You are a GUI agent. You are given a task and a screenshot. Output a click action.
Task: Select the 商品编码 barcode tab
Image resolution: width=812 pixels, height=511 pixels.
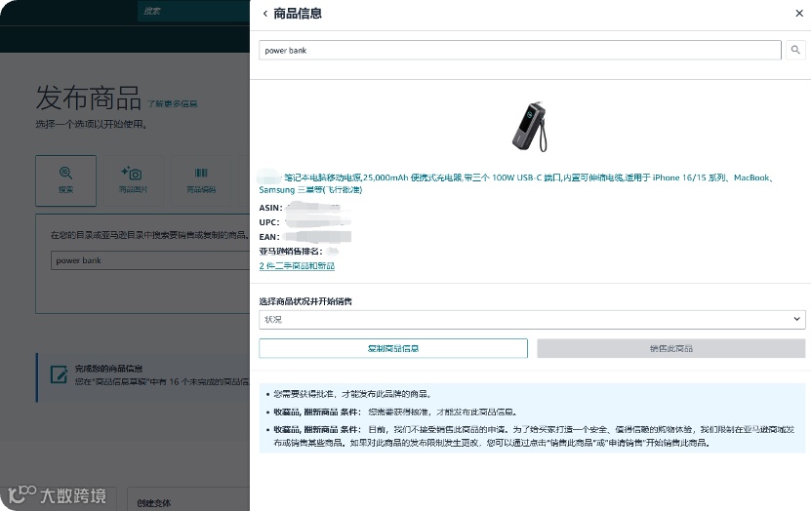[x=201, y=180]
